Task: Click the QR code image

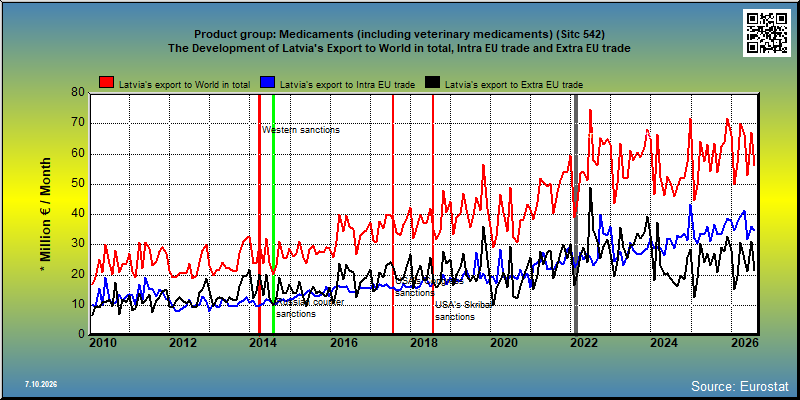Action: click(768, 33)
